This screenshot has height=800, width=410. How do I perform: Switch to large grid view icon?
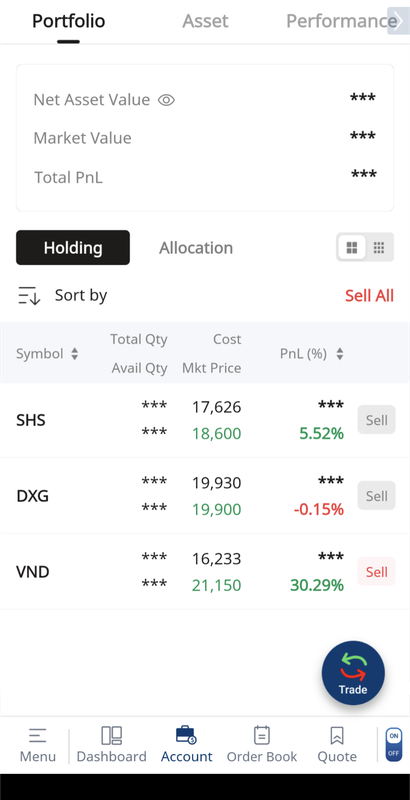click(x=351, y=248)
